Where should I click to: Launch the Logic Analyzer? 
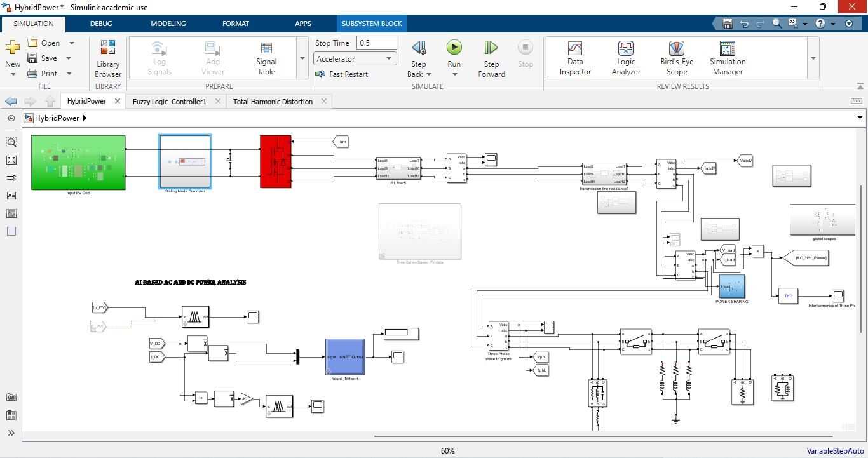click(x=625, y=58)
